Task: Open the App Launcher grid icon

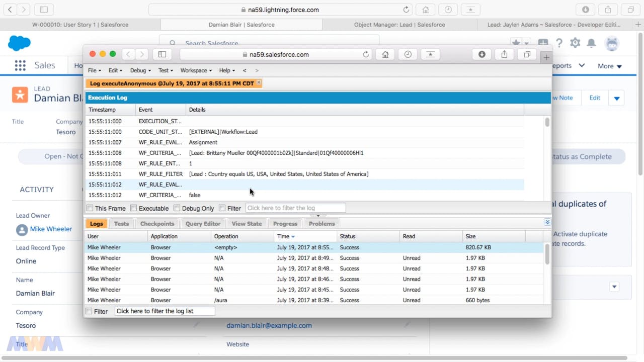Action: coord(20,65)
